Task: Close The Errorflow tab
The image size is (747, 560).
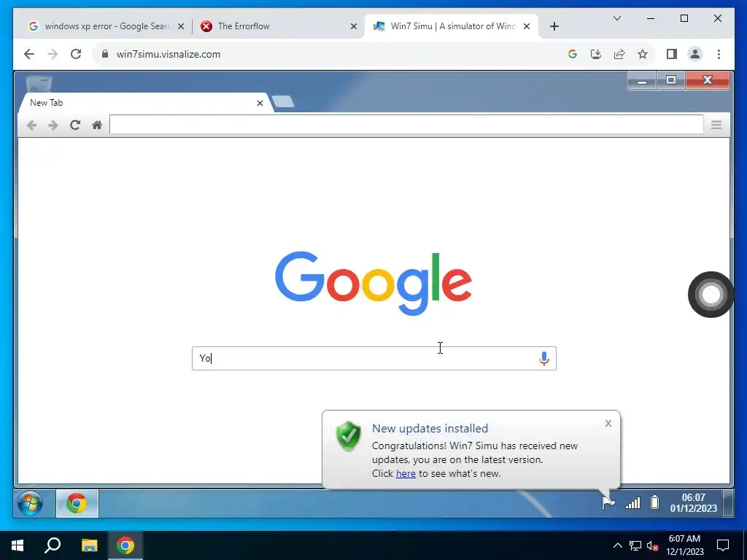Action: 354,27
